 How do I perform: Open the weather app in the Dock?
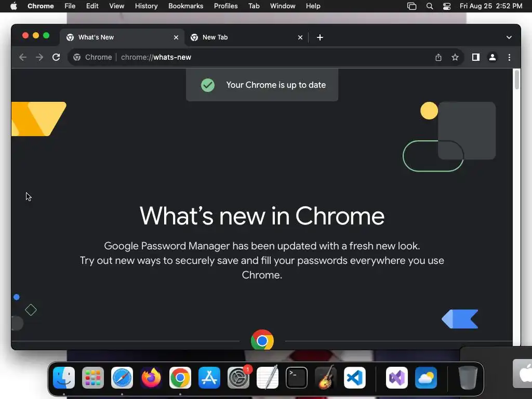(x=426, y=378)
